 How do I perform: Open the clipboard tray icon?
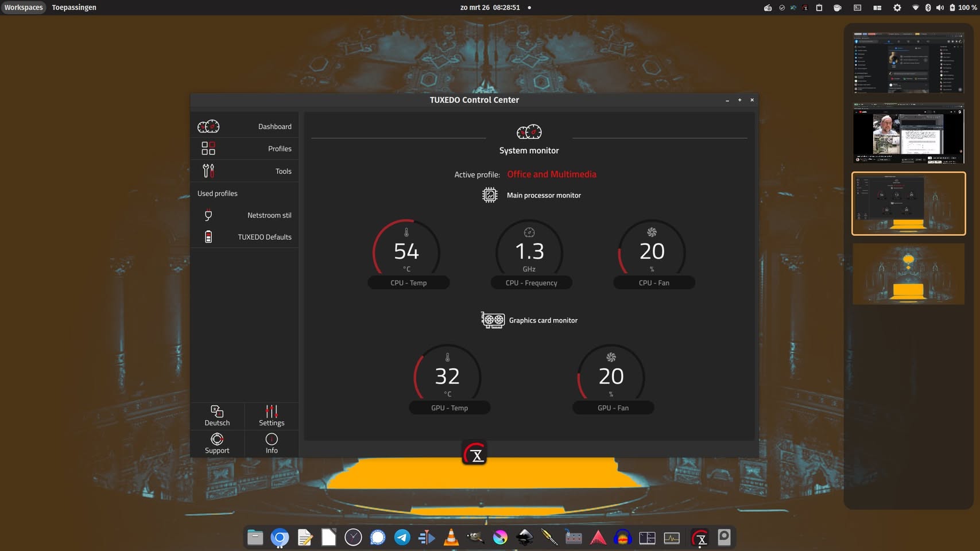point(819,8)
